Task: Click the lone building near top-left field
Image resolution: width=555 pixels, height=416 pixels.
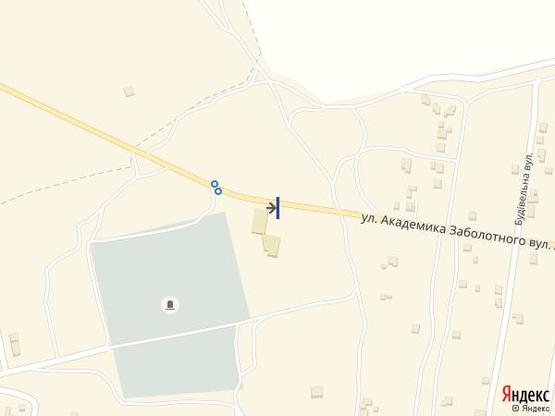Action: 129,91
